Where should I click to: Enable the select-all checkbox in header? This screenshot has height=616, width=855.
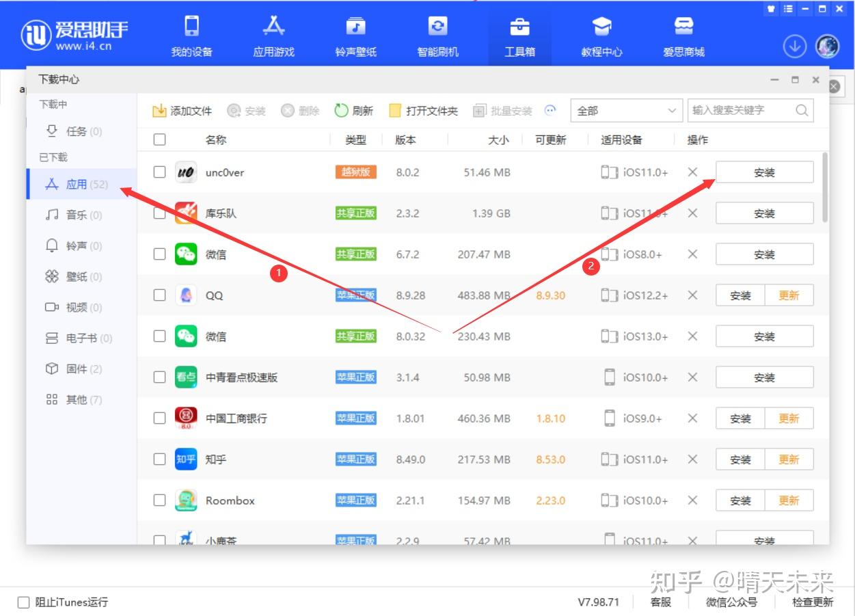pyautogui.click(x=159, y=139)
